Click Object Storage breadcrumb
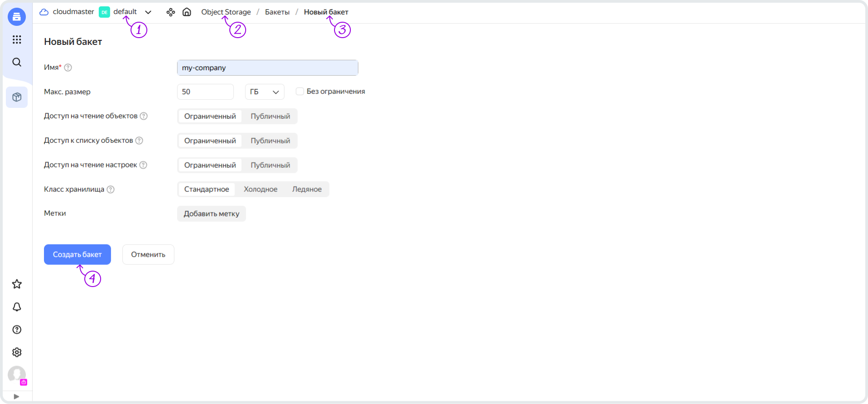The image size is (868, 404). point(226,12)
